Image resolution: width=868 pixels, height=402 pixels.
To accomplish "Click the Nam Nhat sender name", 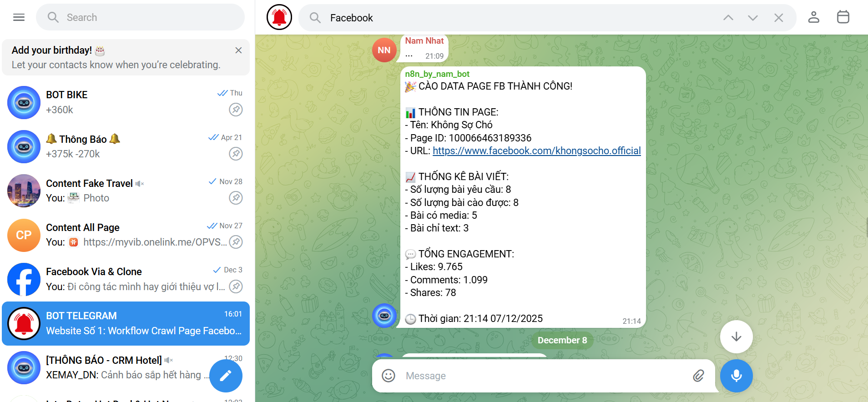I will coord(424,41).
